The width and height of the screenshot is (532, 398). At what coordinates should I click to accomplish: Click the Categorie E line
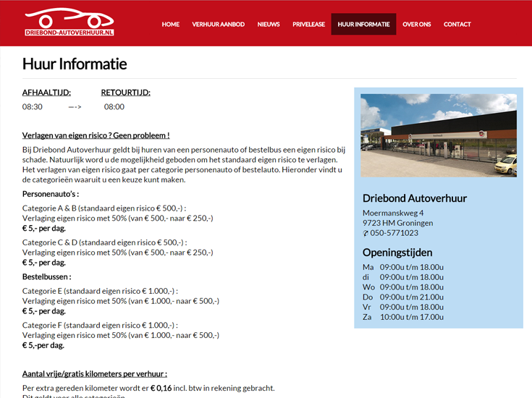tap(100, 291)
